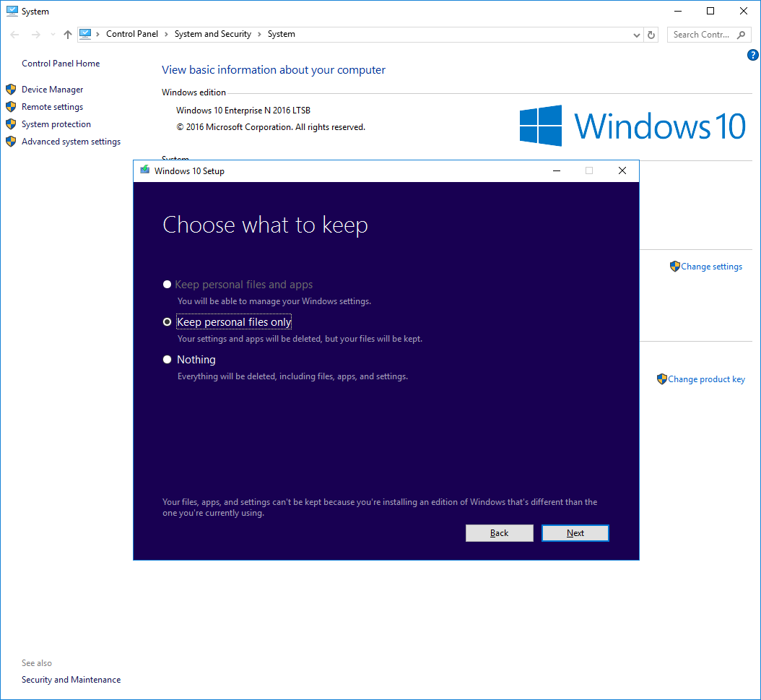Open Advanced system settings link
The height and width of the screenshot is (700, 761).
(x=71, y=142)
